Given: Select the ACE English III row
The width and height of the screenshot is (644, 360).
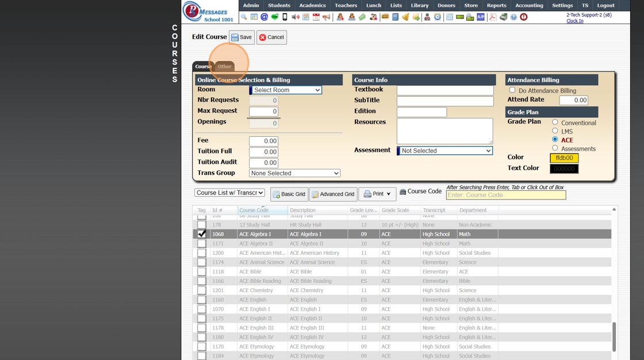Looking at the screenshot, I should [402, 328].
